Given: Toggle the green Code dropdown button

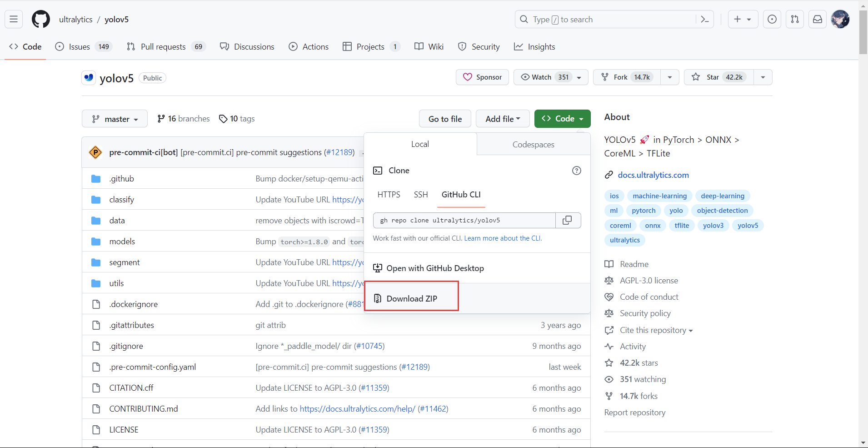Looking at the screenshot, I should tap(562, 119).
